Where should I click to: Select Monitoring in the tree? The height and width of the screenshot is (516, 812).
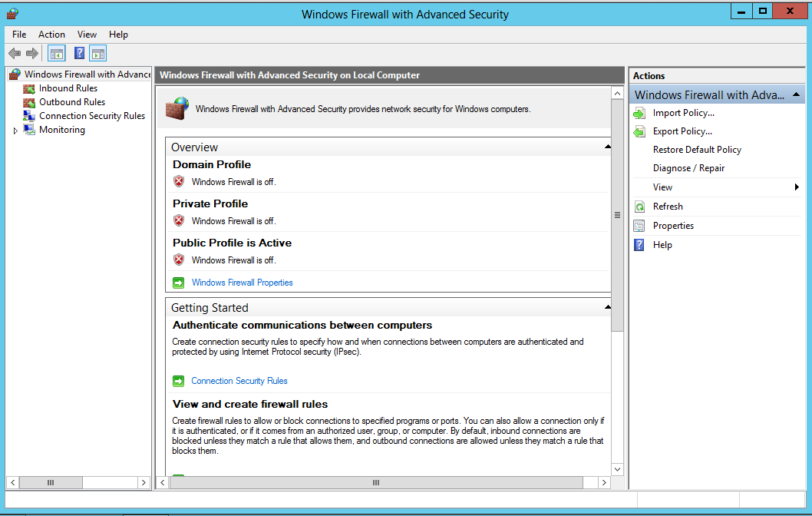click(x=62, y=130)
